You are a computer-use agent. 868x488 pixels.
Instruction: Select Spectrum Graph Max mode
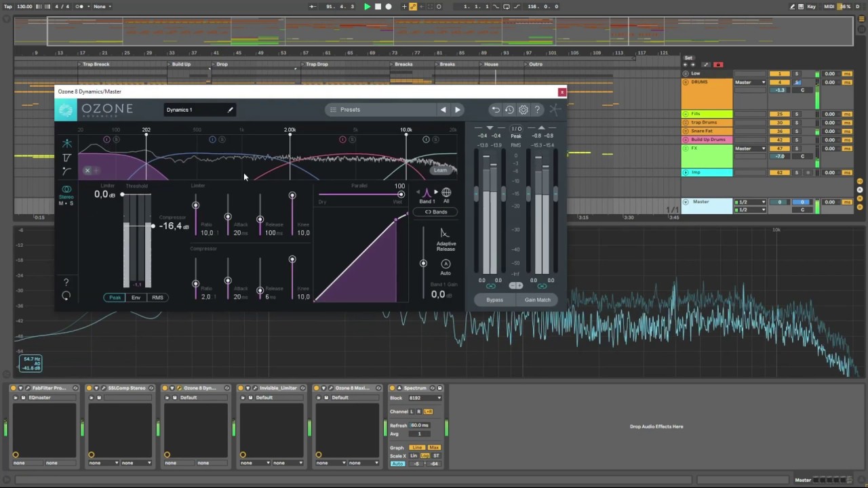(434, 447)
